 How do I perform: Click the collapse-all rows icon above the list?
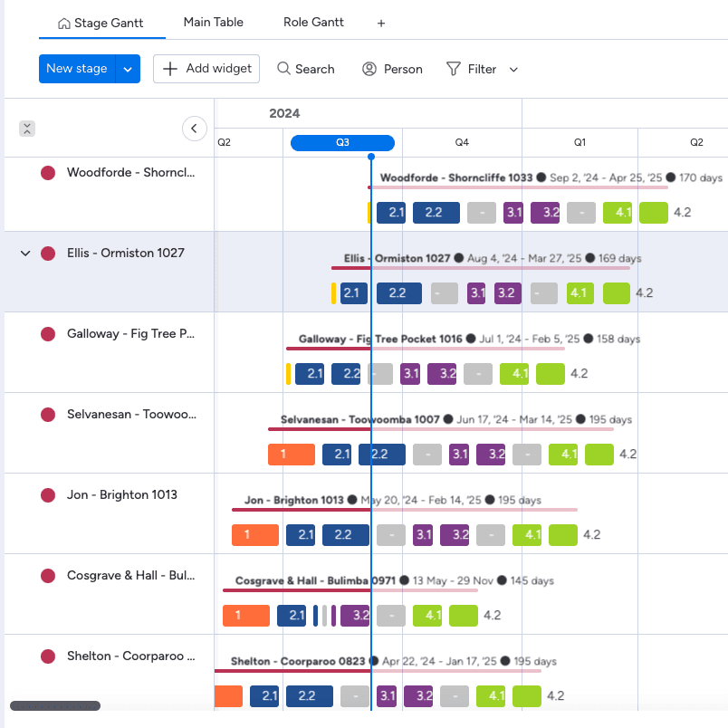click(x=27, y=128)
